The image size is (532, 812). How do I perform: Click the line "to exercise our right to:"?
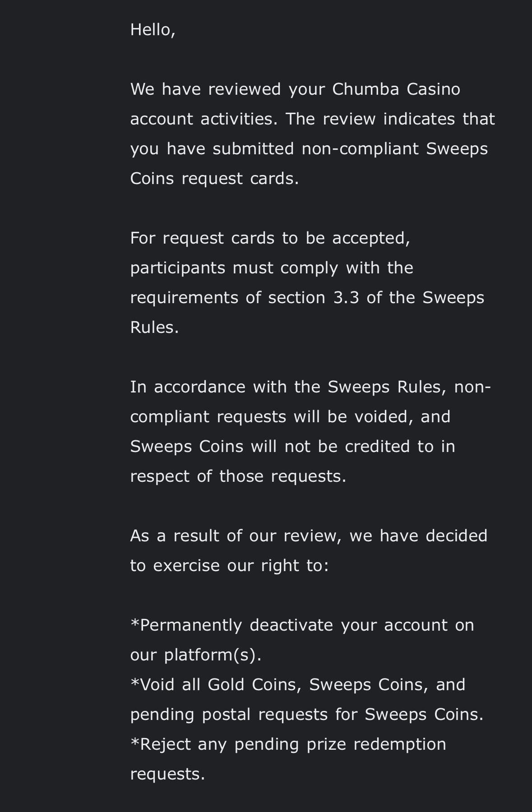click(x=230, y=566)
